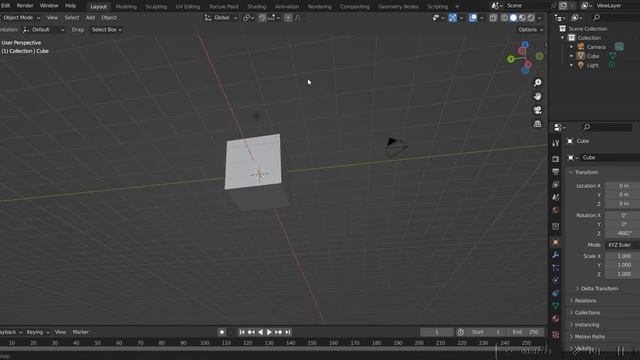Open the Tool properties tab
The width and height of the screenshot is (640, 360).
556,143
